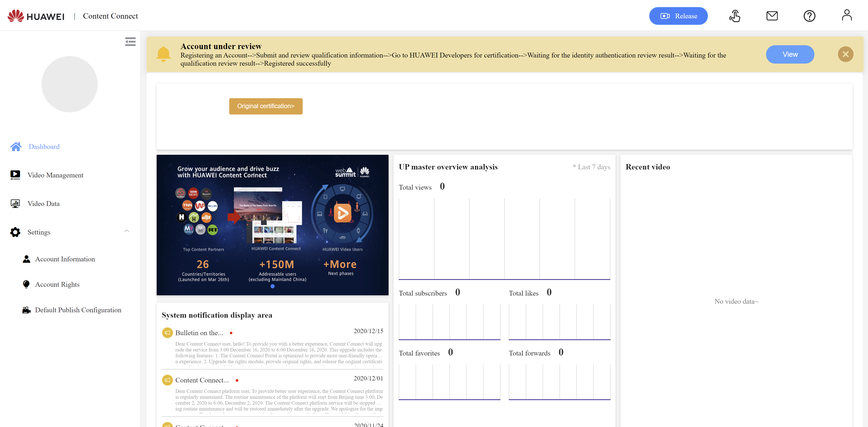Viewport: 868px width, 427px height.
Task: Click the Total subscribers label
Action: 423,293
